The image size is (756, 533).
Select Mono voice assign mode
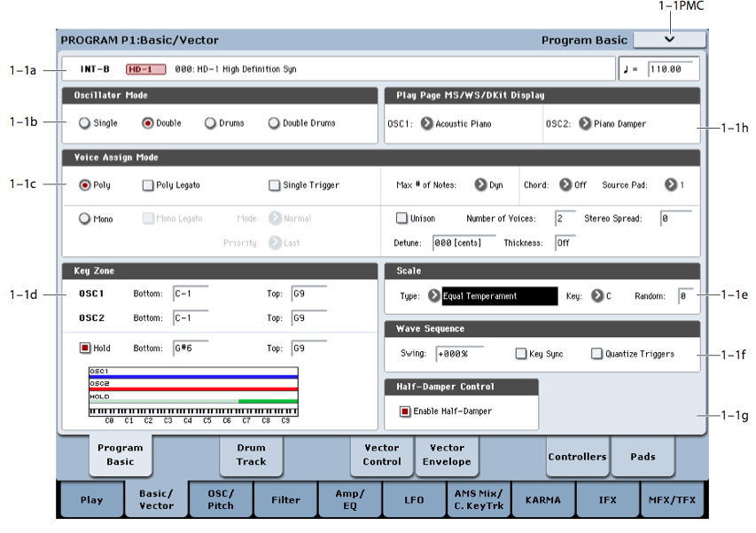click(x=85, y=218)
